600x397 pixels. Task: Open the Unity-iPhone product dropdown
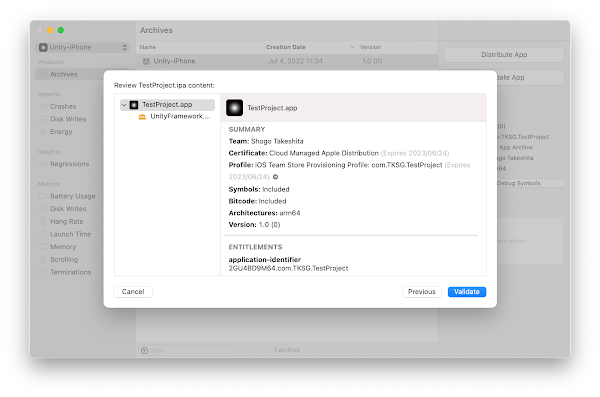[83, 47]
